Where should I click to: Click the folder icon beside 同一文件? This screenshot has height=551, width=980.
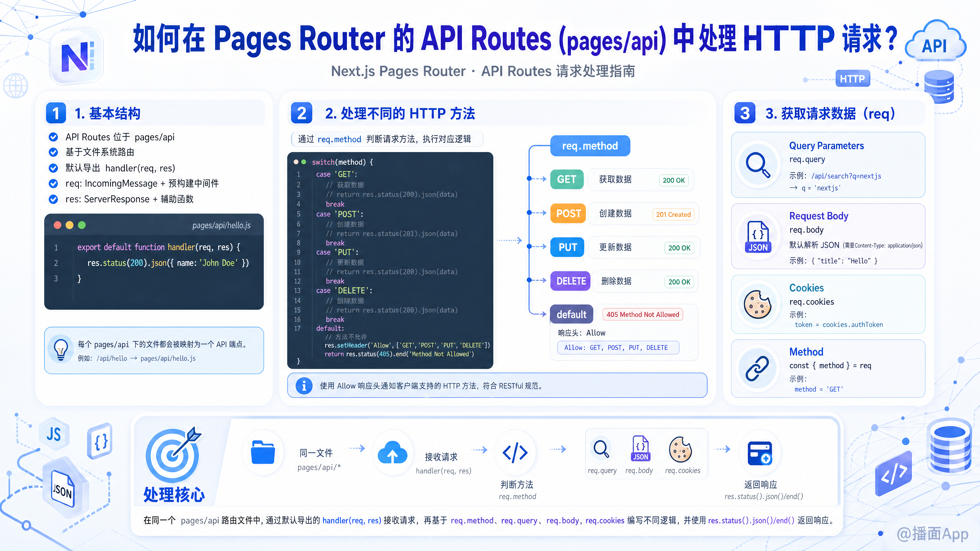click(263, 452)
